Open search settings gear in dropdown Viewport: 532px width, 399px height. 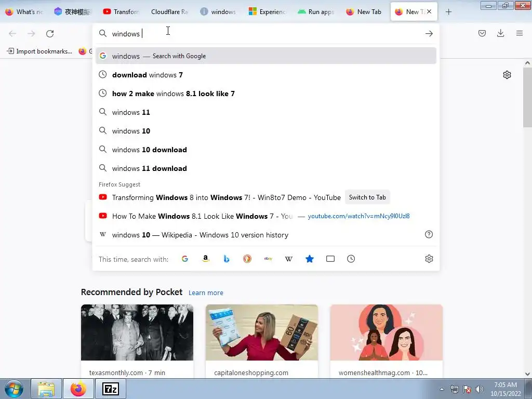pos(429,259)
